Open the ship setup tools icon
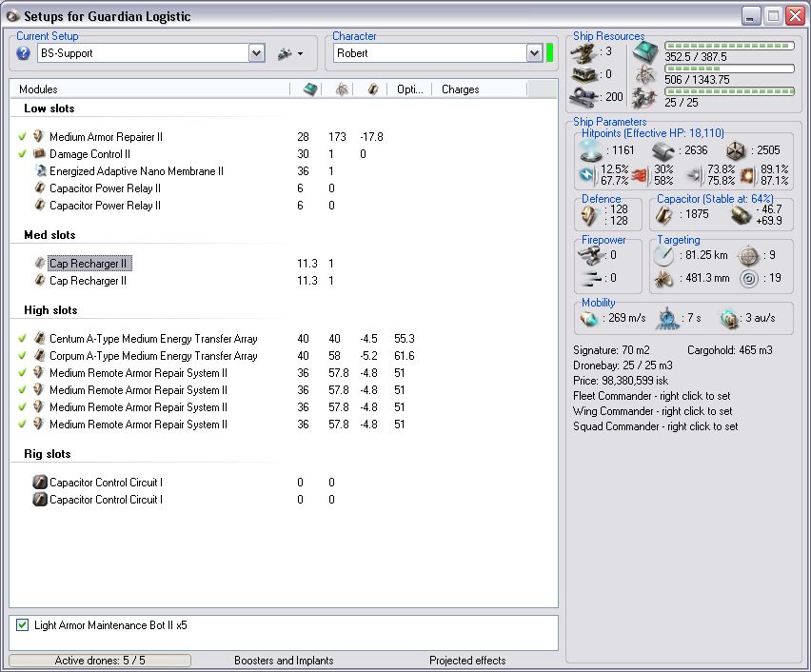 [x=285, y=53]
